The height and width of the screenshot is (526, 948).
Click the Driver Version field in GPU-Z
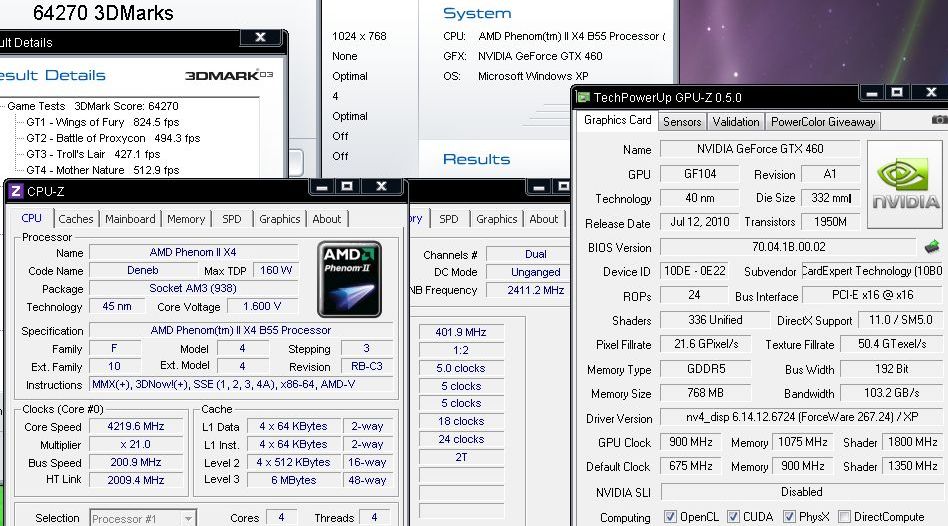[x=801, y=417]
